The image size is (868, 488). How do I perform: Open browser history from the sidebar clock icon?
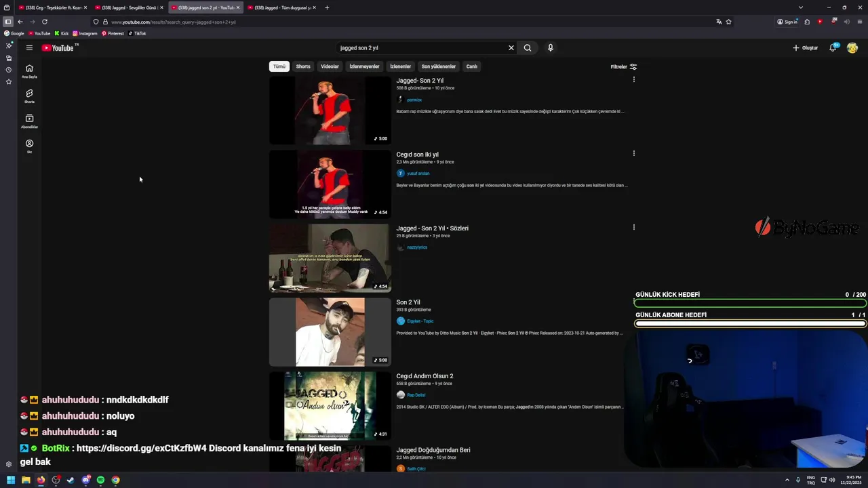pyautogui.click(x=9, y=70)
